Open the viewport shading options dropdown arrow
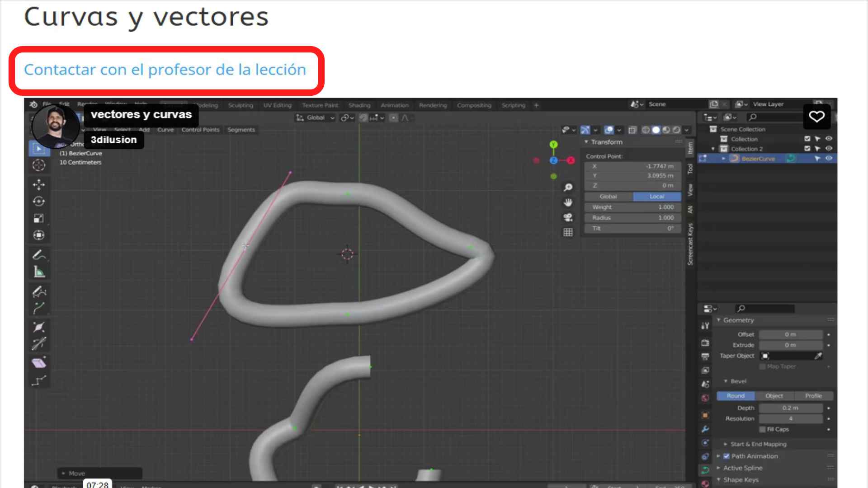Viewport: 868px width, 488px height. click(687, 130)
